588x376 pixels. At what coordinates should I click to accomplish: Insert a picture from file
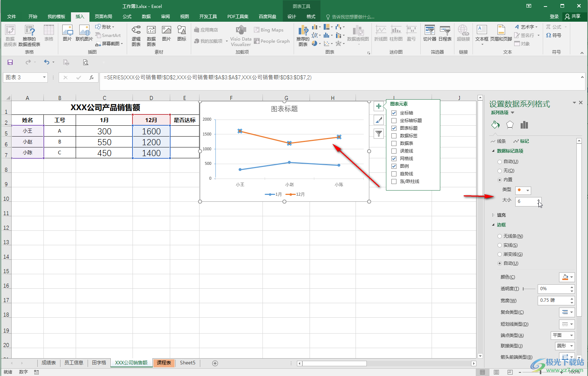67,33
